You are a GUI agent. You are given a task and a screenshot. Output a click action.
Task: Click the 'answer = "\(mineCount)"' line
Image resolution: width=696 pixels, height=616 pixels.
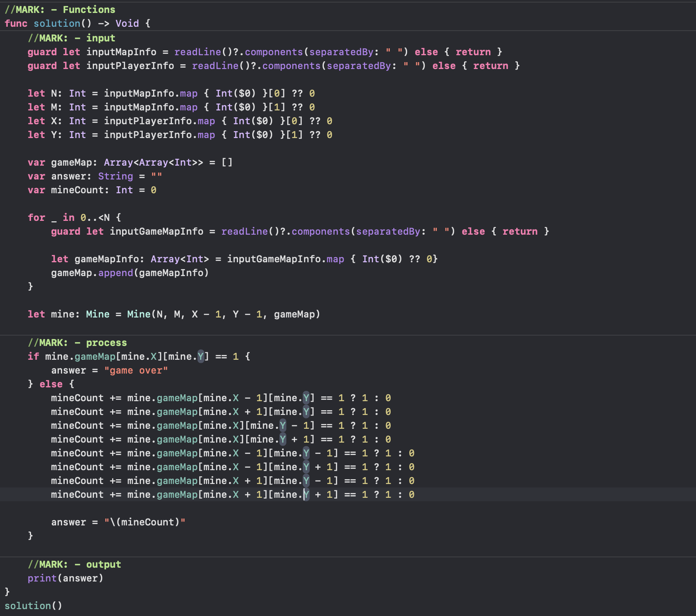[118, 522]
